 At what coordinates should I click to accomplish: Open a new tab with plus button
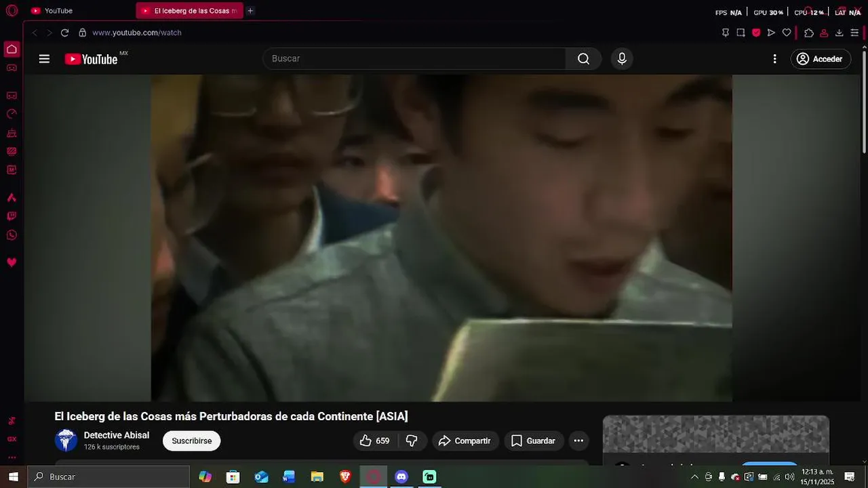pyautogui.click(x=250, y=11)
